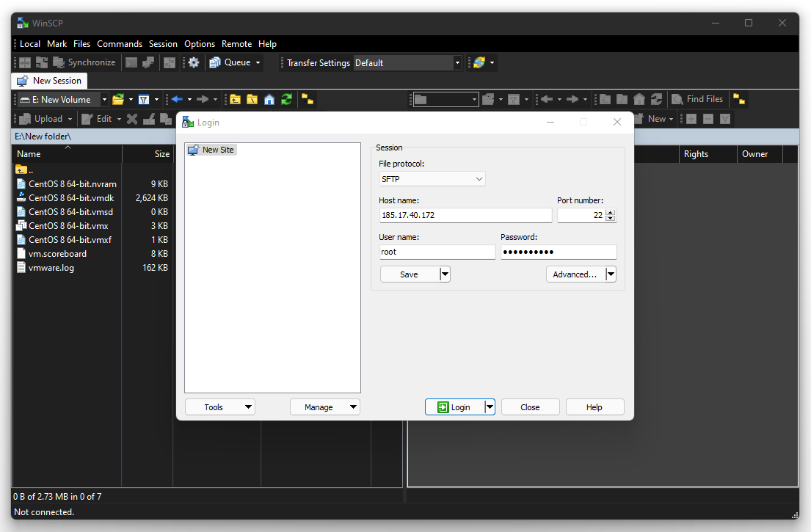Click the Port number field
811x532 pixels.
pyautogui.click(x=581, y=215)
